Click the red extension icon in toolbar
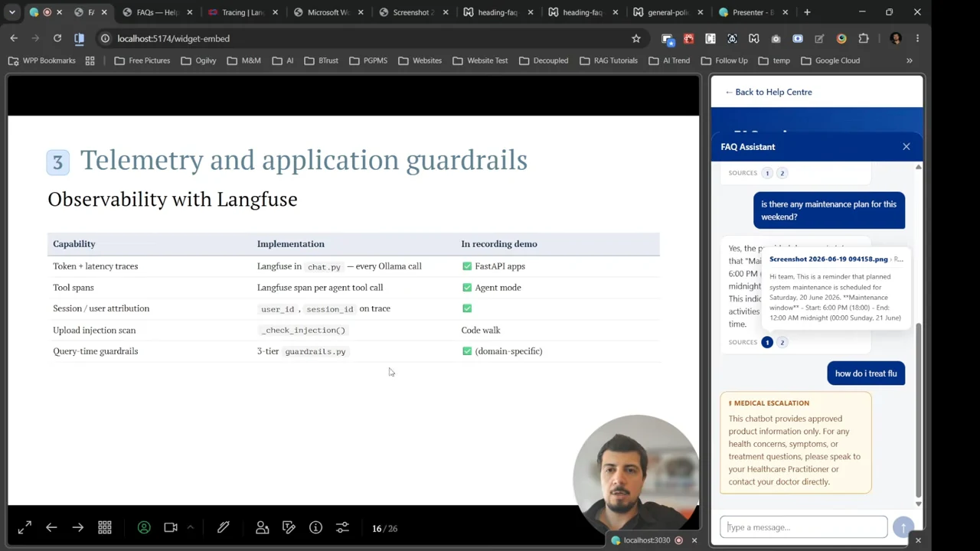The height and width of the screenshot is (551, 980). [x=688, y=38]
